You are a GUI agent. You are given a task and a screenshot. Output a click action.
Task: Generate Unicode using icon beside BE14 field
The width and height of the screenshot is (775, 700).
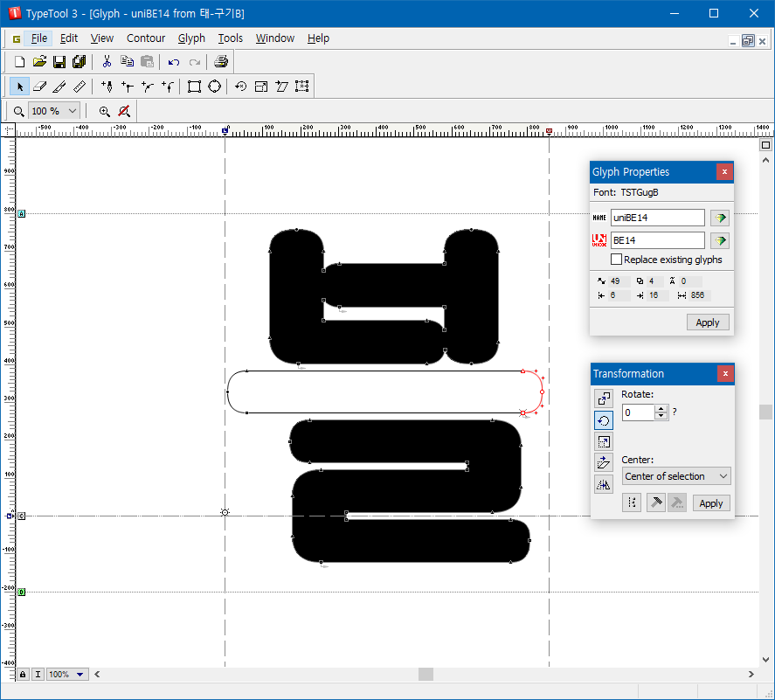(720, 240)
